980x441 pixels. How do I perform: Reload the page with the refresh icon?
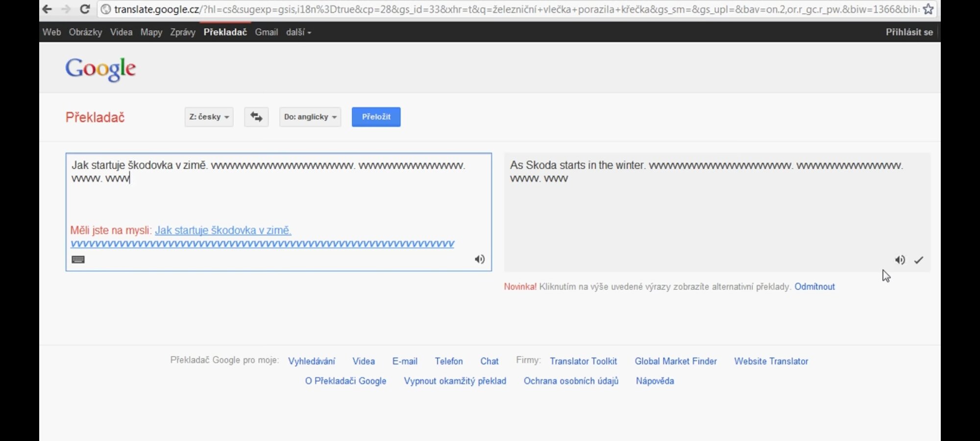pos(85,9)
